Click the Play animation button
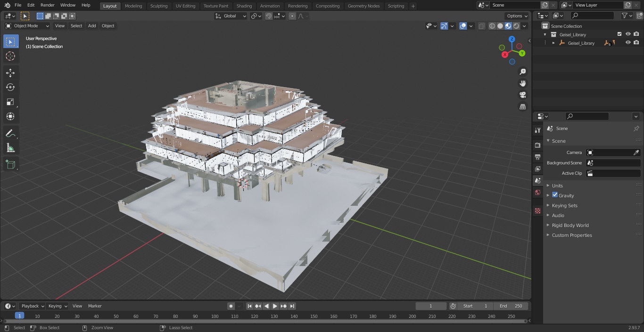This screenshot has height=332, width=644. coord(275,306)
